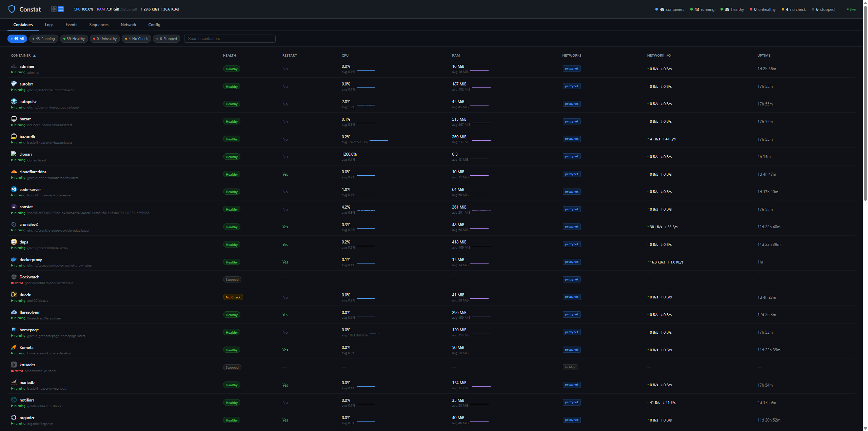Click the mariadb container icon

click(x=14, y=382)
